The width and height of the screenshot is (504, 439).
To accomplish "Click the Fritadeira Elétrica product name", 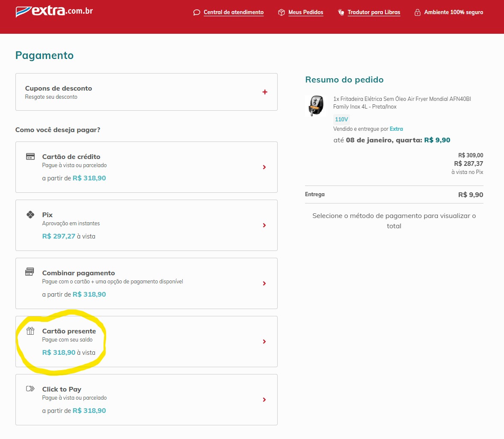I will 402,103.
